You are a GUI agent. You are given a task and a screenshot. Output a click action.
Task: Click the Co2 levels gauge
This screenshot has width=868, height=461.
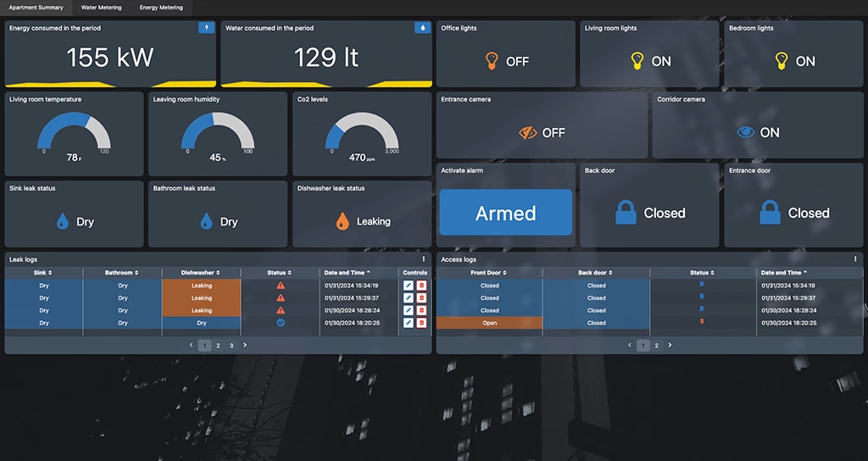click(362, 131)
